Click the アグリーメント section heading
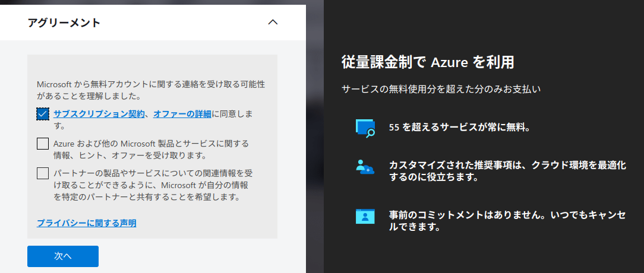The width and height of the screenshot is (644, 273). point(64,23)
